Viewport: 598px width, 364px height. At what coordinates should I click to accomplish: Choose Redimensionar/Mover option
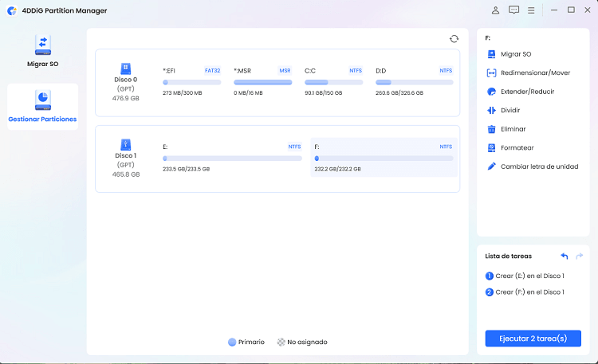tap(535, 72)
